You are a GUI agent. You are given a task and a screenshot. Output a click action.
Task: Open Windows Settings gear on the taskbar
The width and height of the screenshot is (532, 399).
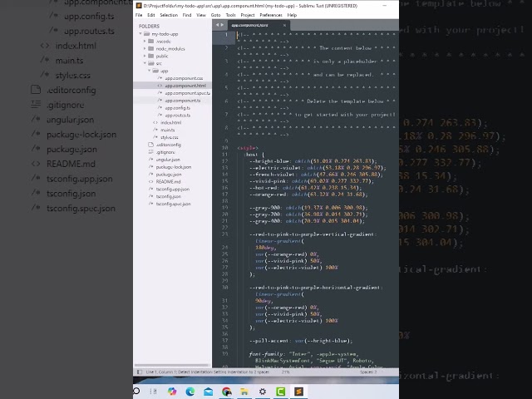point(263,392)
